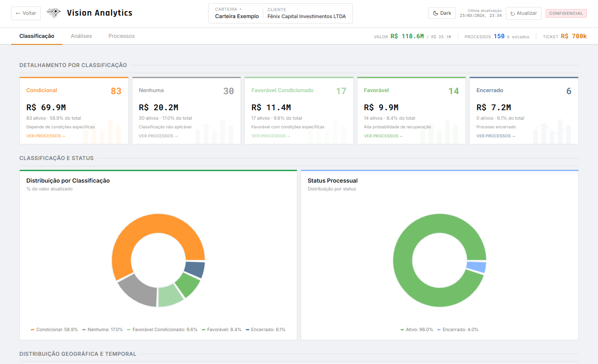Viewport: 598px width, 364px height.
Task: Open VER PROCESSOS on the Favorável card
Action: point(383,136)
